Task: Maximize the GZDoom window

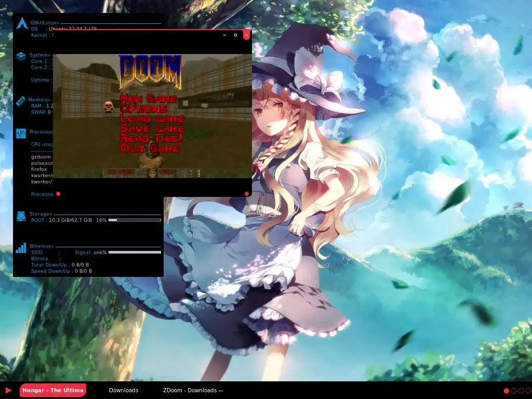Action: pyautogui.click(x=235, y=35)
